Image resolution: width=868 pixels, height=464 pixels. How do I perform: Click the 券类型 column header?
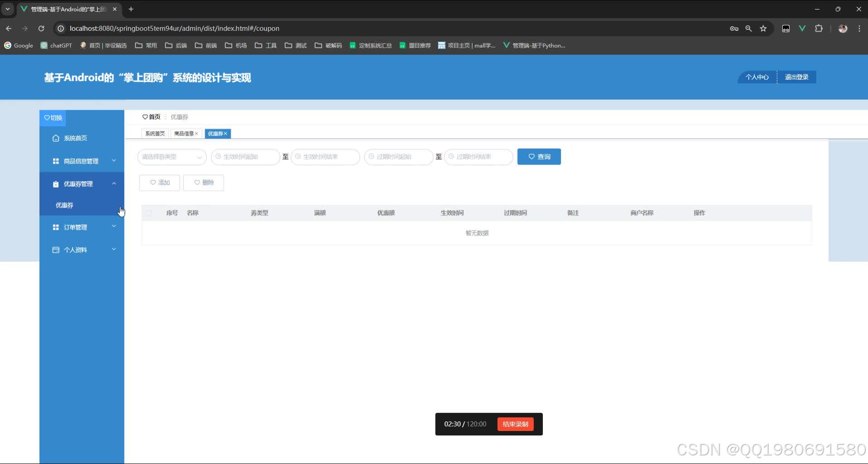(x=260, y=213)
